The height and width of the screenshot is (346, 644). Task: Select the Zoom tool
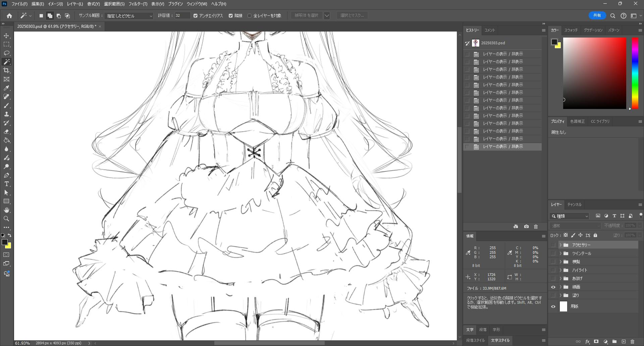point(6,219)
